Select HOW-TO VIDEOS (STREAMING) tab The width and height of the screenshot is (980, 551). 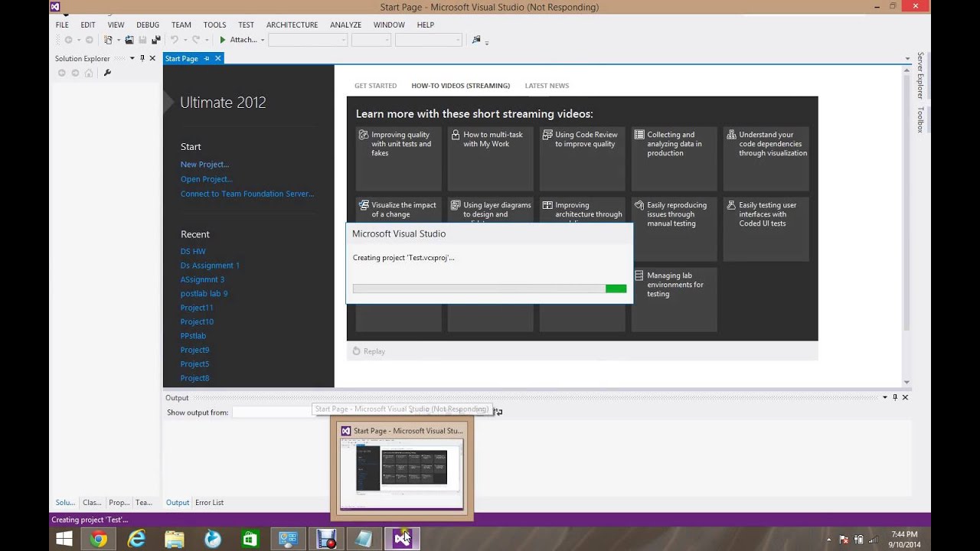coord(460,86)
